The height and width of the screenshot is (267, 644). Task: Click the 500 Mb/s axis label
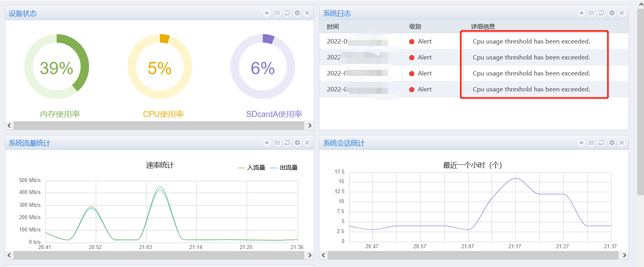click(x=30, y=180)
